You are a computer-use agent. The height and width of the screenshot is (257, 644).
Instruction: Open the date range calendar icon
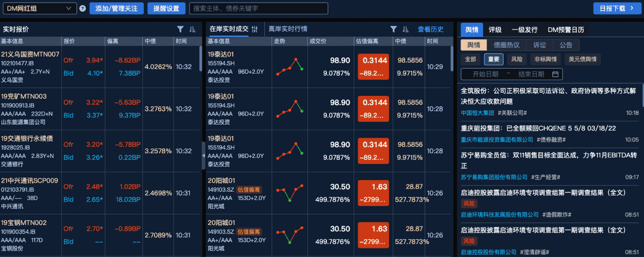click(555, 74)
